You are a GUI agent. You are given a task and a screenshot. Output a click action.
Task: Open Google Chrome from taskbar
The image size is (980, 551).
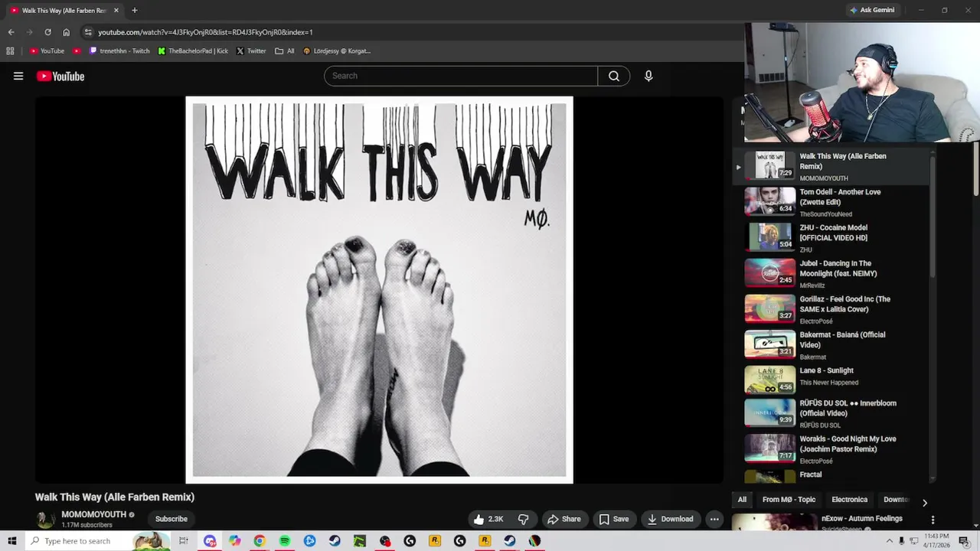pos(260,541)
